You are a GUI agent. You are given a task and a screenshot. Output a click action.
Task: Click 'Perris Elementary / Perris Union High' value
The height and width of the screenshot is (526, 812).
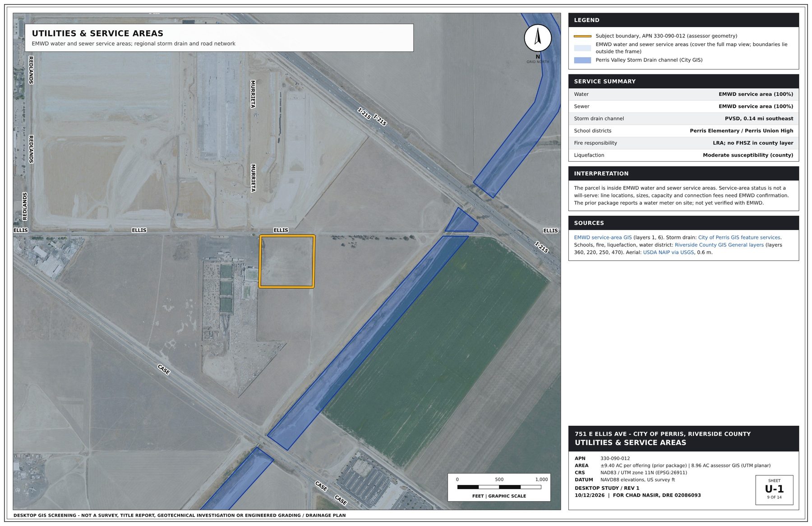pyautogui.click(x=741, y=131)
